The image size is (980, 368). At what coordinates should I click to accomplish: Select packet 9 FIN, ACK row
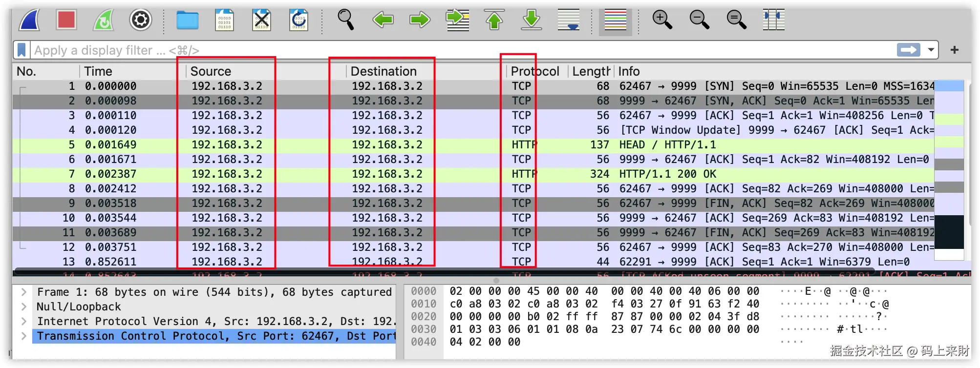(x=473, y=204)
